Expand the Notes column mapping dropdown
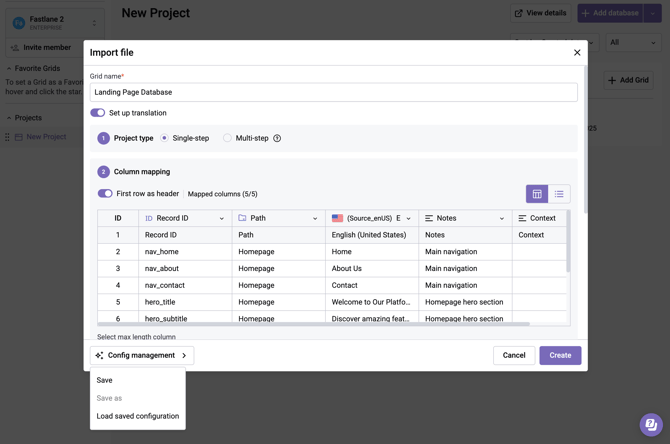Screen dimensions: 670x444 [x=502, y=218]
